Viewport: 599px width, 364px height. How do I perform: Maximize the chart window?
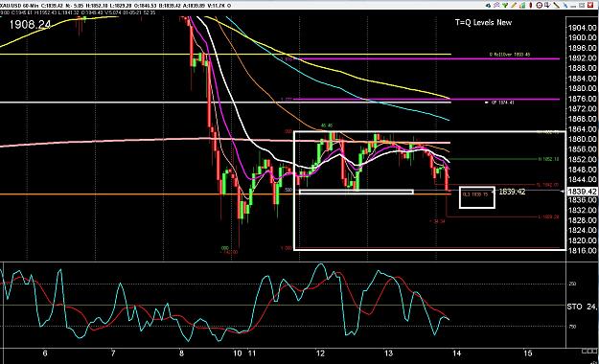pos(582,6)
